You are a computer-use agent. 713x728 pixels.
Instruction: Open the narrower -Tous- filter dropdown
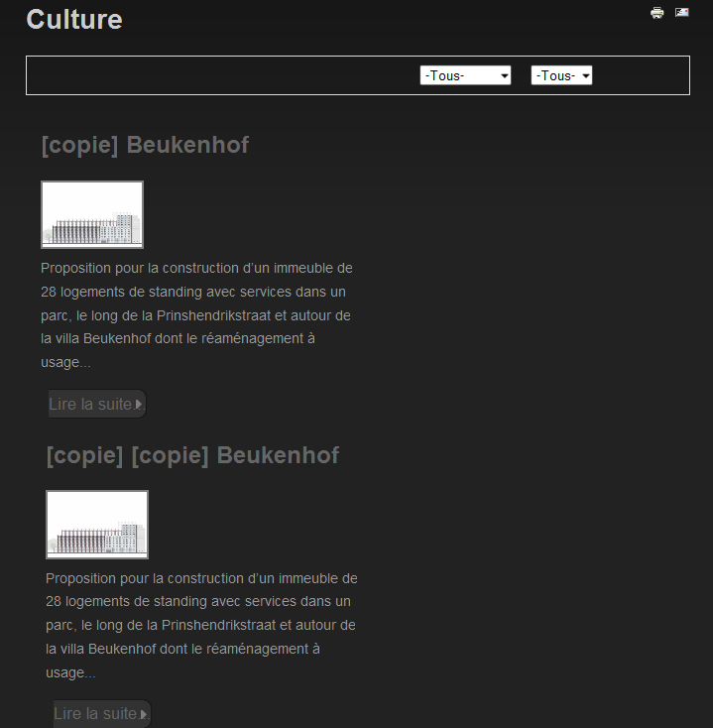pos(561,75)
